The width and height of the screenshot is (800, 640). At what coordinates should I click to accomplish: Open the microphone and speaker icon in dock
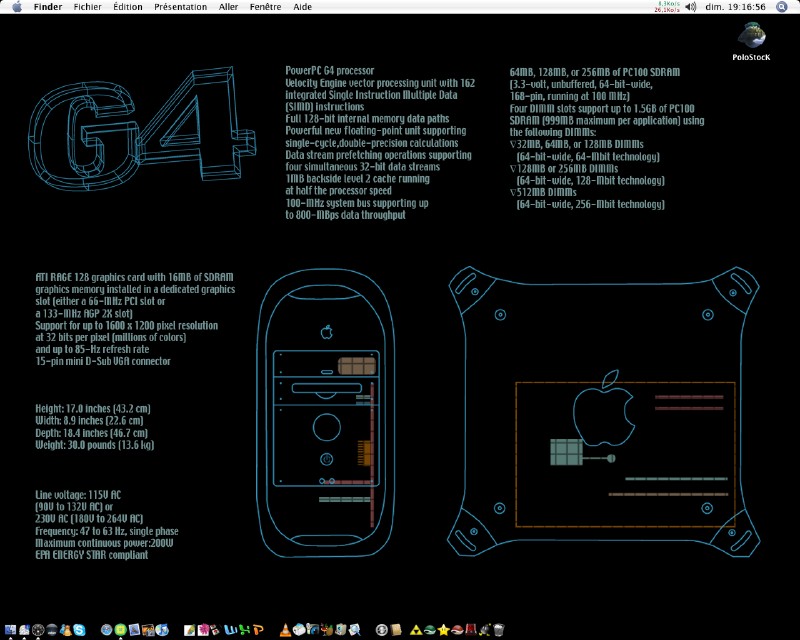pyautogui.click(x=313, y=630)
